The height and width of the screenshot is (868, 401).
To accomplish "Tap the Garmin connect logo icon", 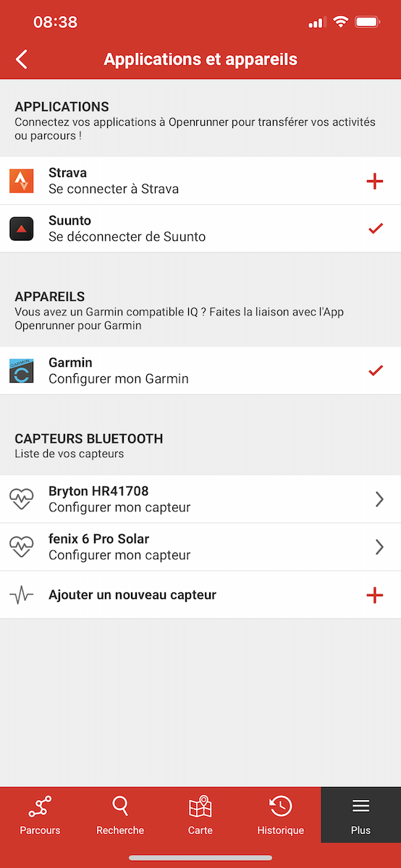I will coord(22,370).
